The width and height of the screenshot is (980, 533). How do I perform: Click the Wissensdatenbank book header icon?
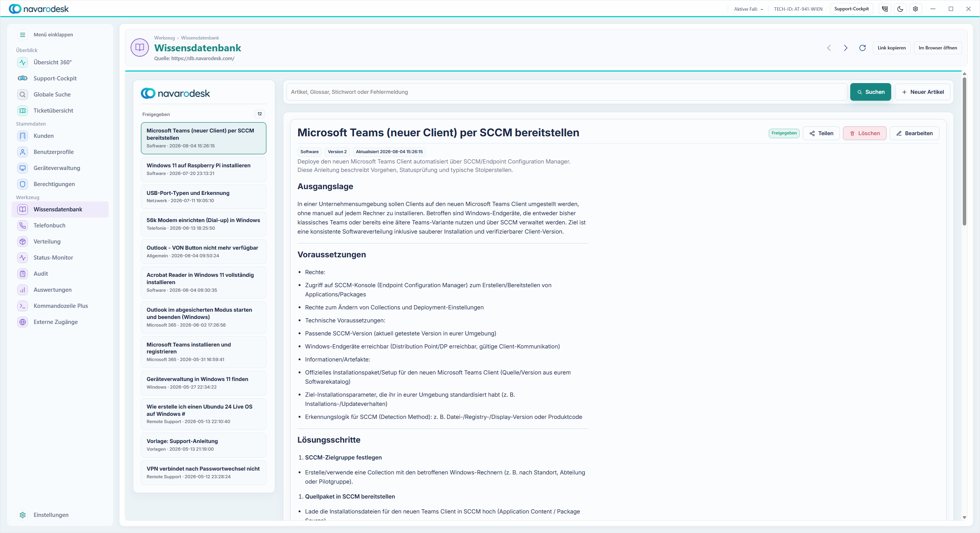coord(140,47)
